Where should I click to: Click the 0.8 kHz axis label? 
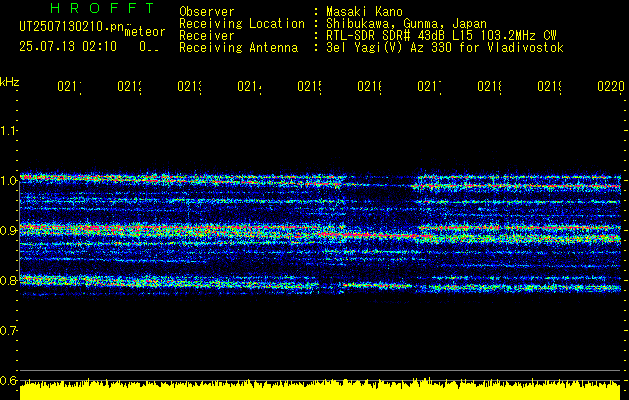pos(8,280)
